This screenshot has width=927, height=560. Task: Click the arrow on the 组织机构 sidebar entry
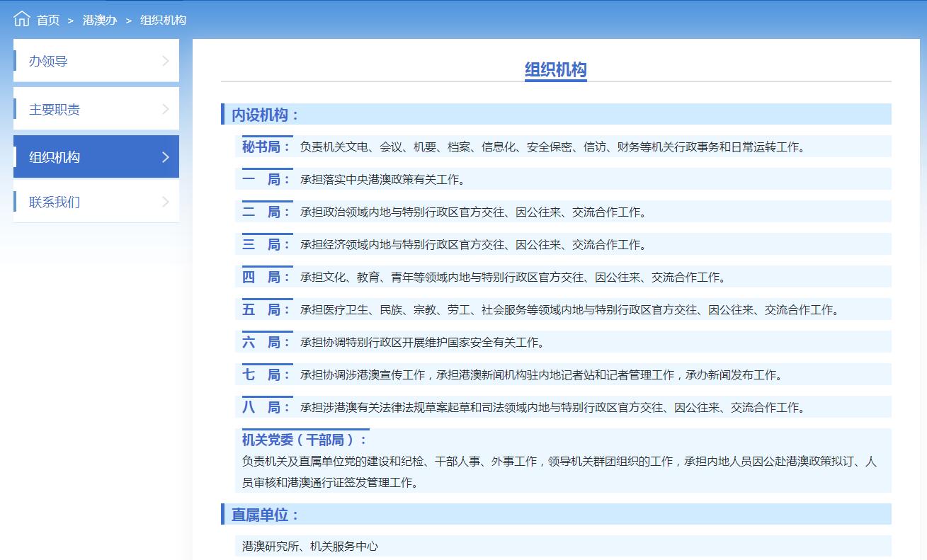click(165, 156)
